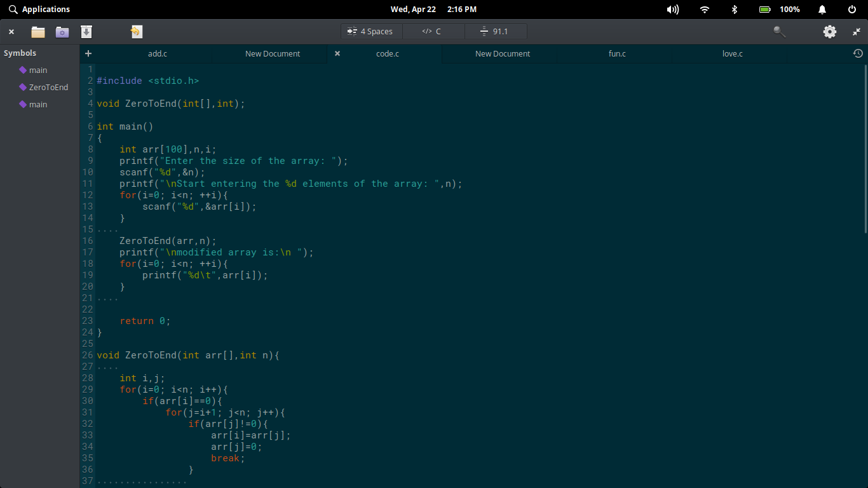Open the Wi-Fi network indicator

pyautogui.click(x=704, y=10)
